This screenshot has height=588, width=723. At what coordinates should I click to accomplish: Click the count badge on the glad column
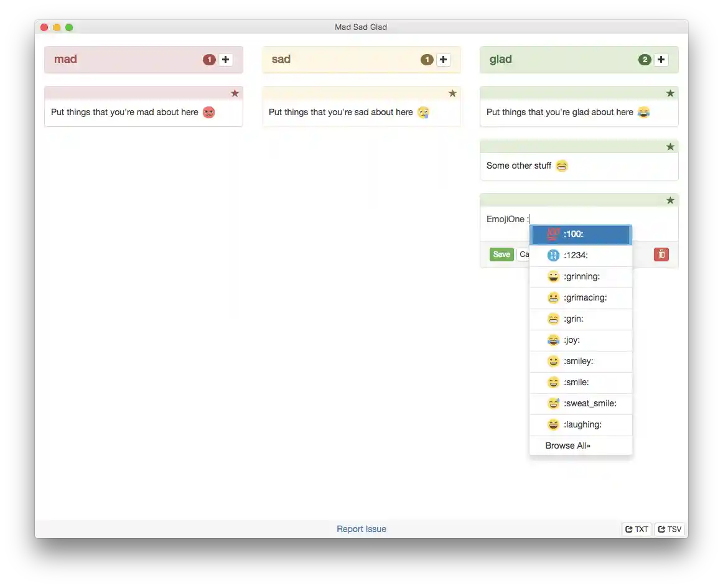[645, 59]
